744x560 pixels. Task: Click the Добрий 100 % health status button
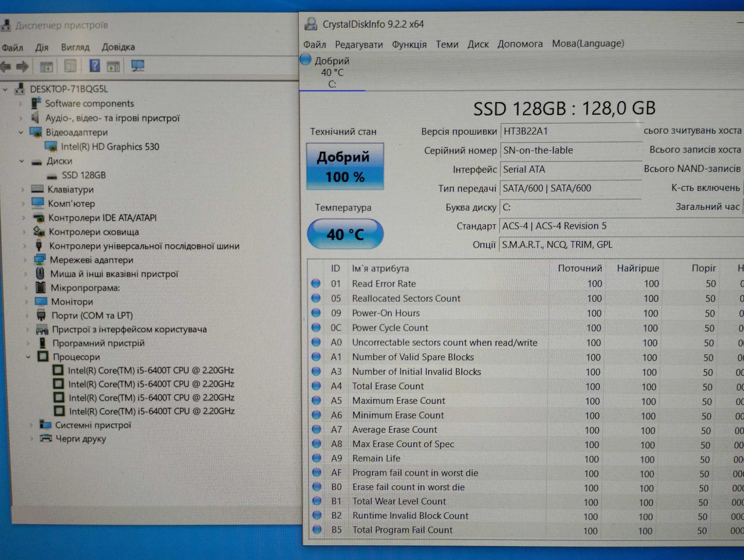(345, 167)
